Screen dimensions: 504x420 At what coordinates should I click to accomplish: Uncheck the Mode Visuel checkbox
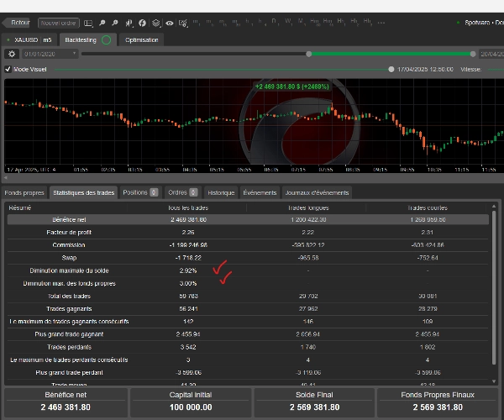pyautogui.click(x=8, y=70)
